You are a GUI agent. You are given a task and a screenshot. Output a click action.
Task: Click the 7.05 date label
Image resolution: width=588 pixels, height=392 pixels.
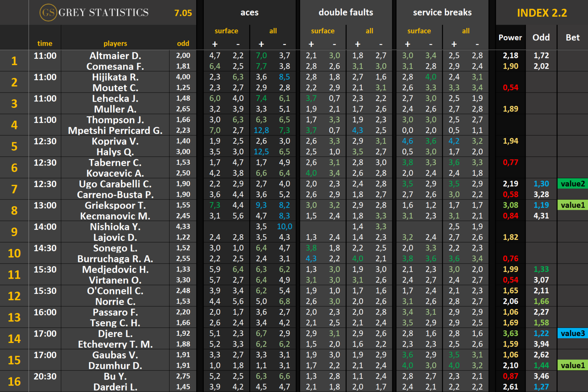pos(183,13)
